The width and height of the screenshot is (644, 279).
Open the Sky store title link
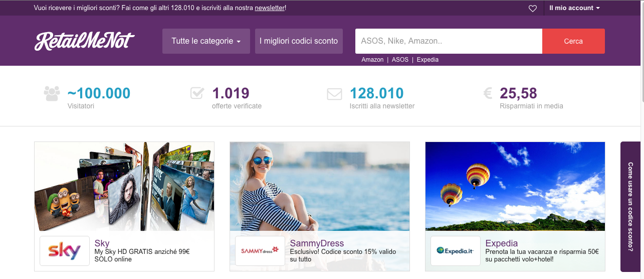click(102, 243)
